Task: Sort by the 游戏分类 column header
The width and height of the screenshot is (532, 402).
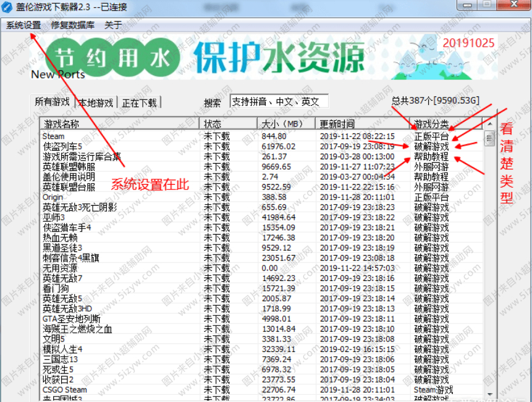Action: pyautogui.click(x=446, y=124)
